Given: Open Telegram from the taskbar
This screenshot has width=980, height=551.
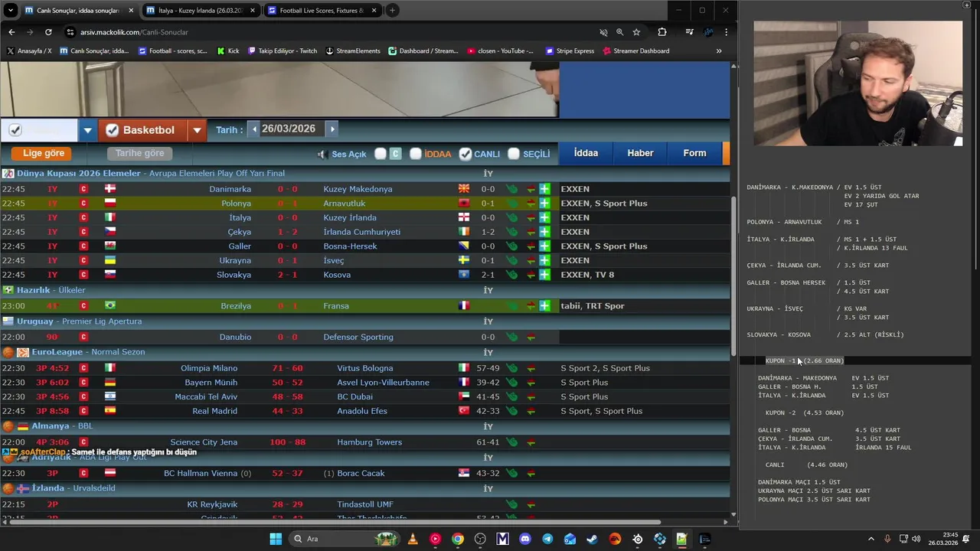Looking at the screenshot, I should (x=547, y=539).
